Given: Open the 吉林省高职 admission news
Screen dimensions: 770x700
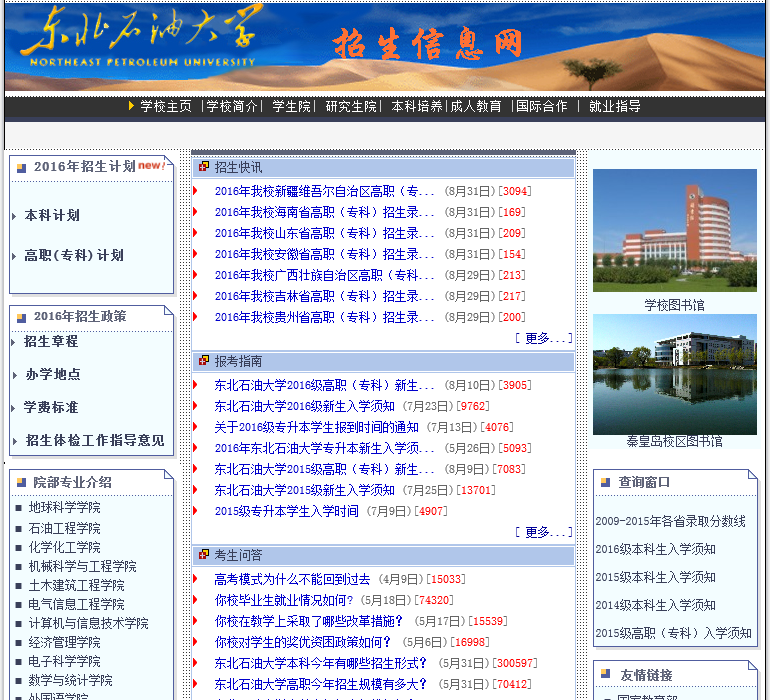Looking at the screenshot, I should [325, 296].
